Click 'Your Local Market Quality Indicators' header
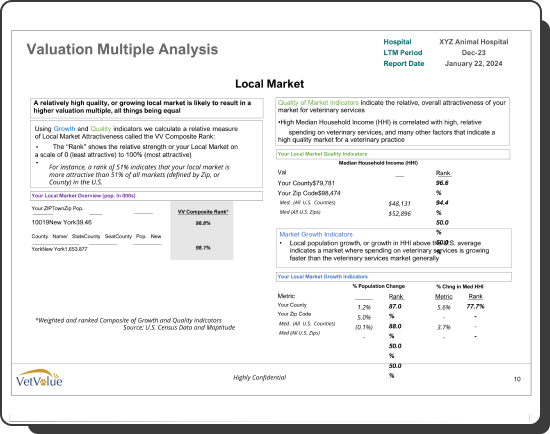This screenshot has height=434, width=550. point(322,154)
